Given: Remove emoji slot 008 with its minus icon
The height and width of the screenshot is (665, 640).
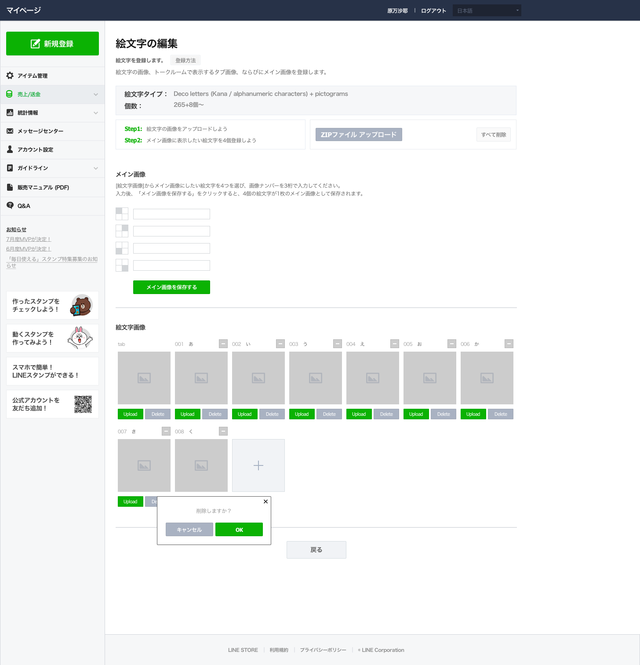Looking at the screenshot, I should (223, 431).
